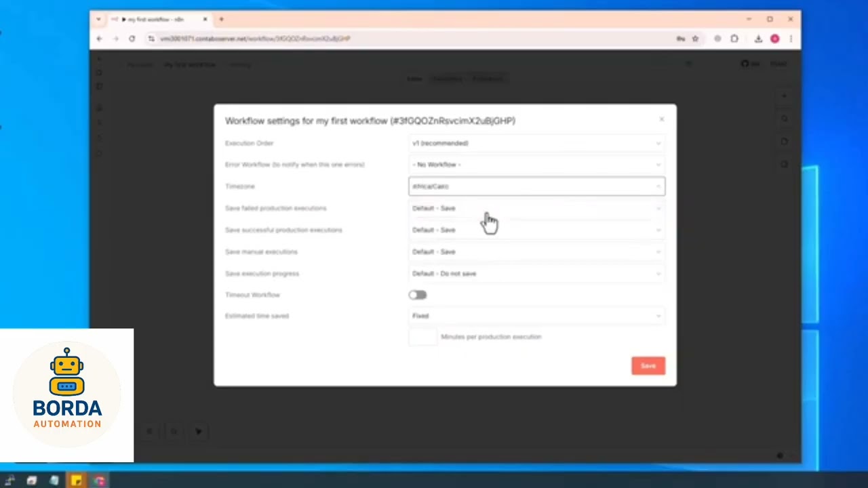Open a new browser tab

[221, 19]
